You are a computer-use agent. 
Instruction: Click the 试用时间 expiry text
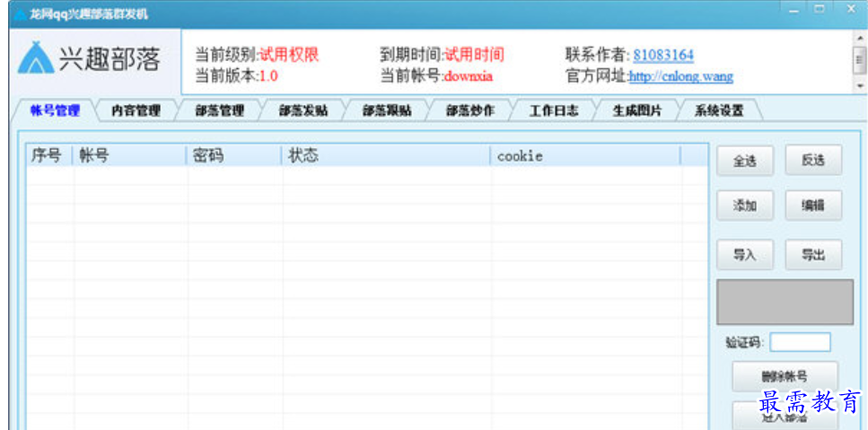coord(475,55)
